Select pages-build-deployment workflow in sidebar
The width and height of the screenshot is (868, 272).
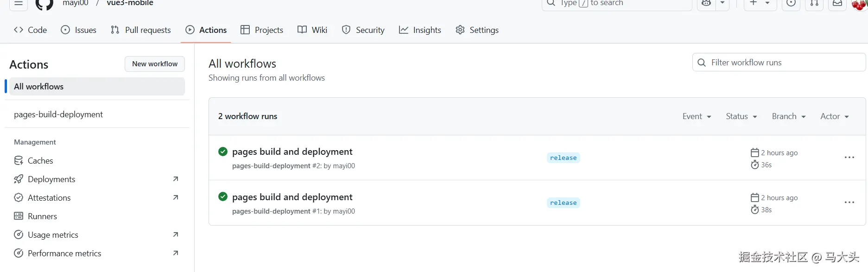(58, 114)
